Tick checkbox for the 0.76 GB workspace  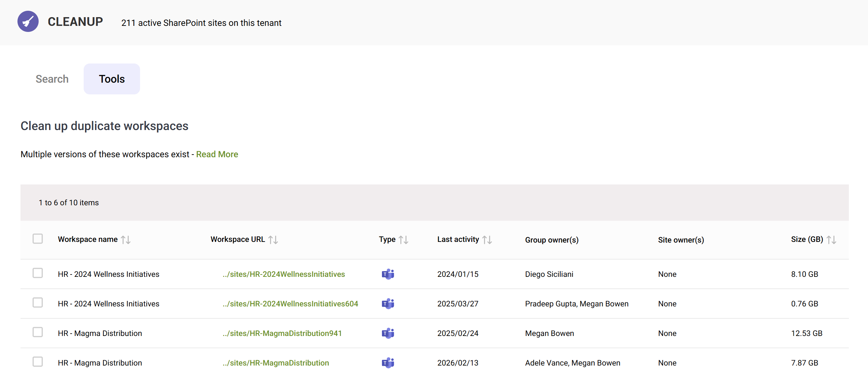tap(38, 303)
